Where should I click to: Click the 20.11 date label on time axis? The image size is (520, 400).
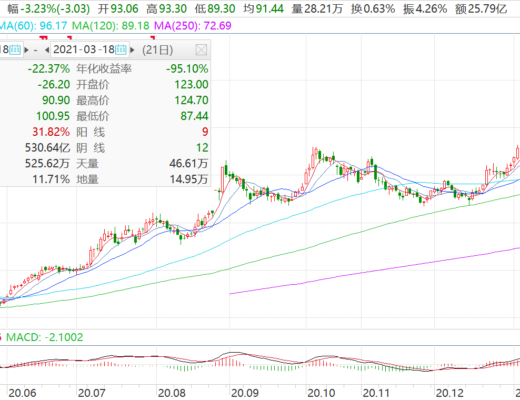376,393
